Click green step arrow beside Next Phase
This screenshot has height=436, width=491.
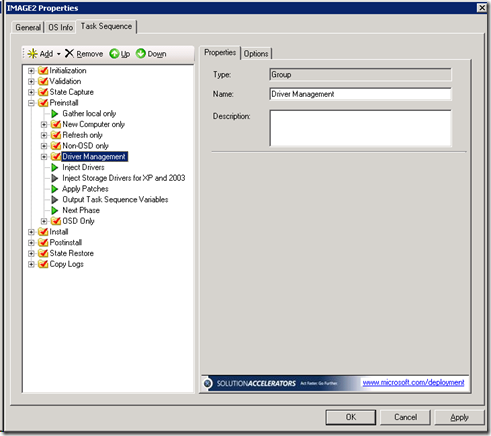55,210
